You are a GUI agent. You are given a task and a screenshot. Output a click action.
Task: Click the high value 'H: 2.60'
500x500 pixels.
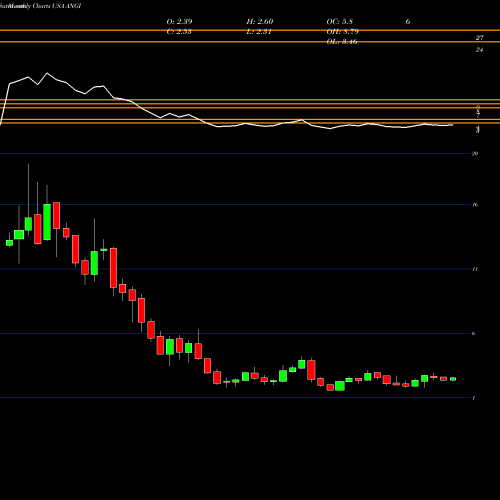click(260, 22)
